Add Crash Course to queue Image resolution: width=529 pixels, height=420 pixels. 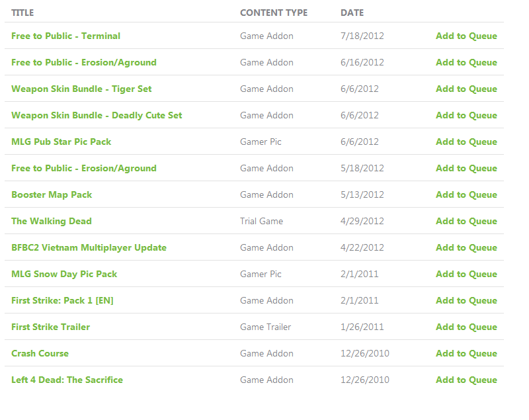pos(466,353)
